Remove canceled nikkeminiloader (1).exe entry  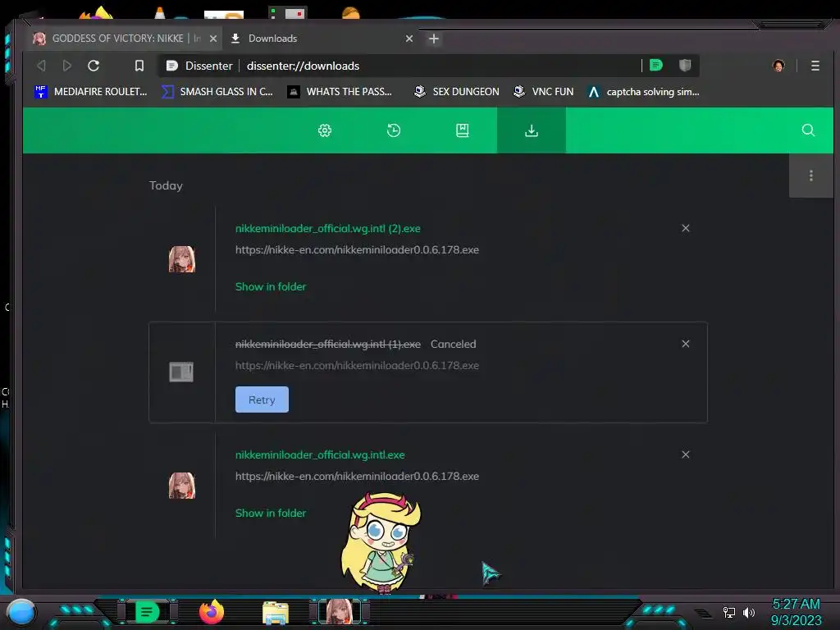[685, 344]
